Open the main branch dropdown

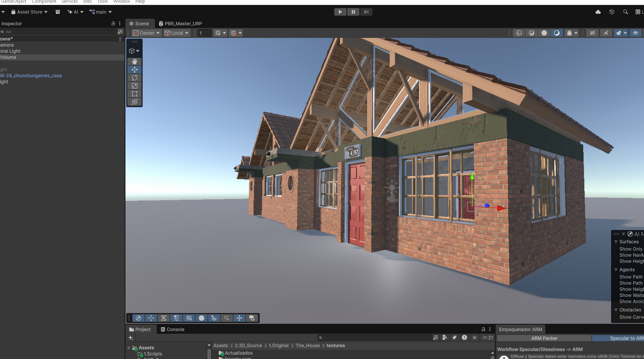[101, 12]
